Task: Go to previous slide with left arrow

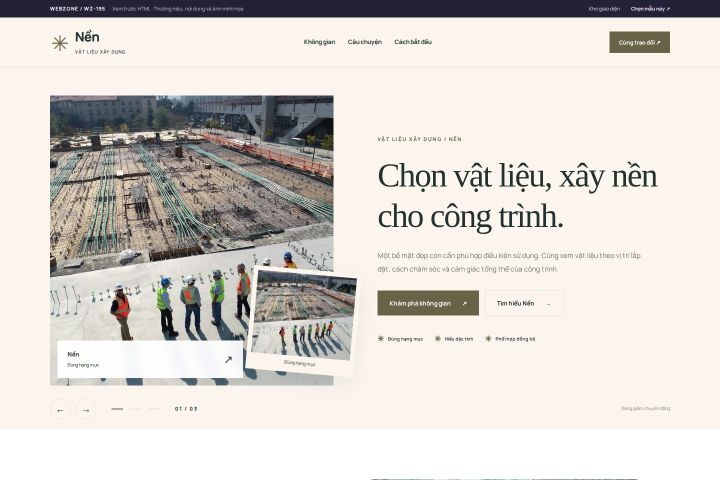Action: coord(61,410)
